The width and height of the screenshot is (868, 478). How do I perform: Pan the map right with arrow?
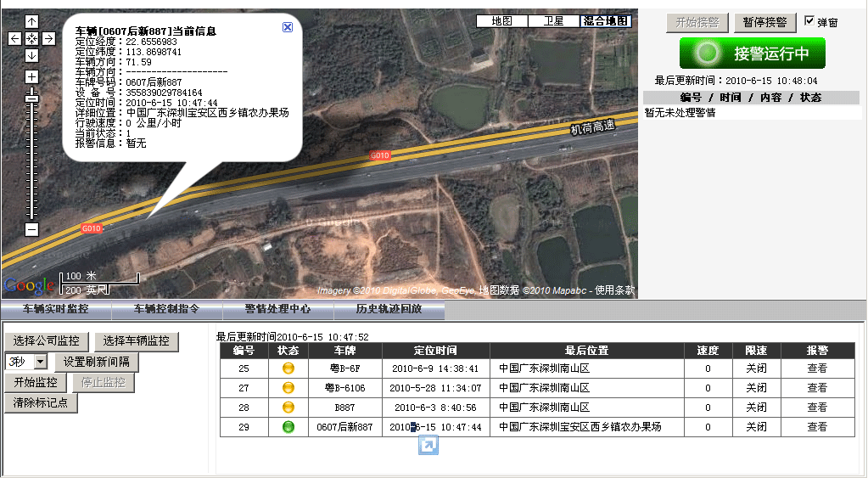pos(48,38)
